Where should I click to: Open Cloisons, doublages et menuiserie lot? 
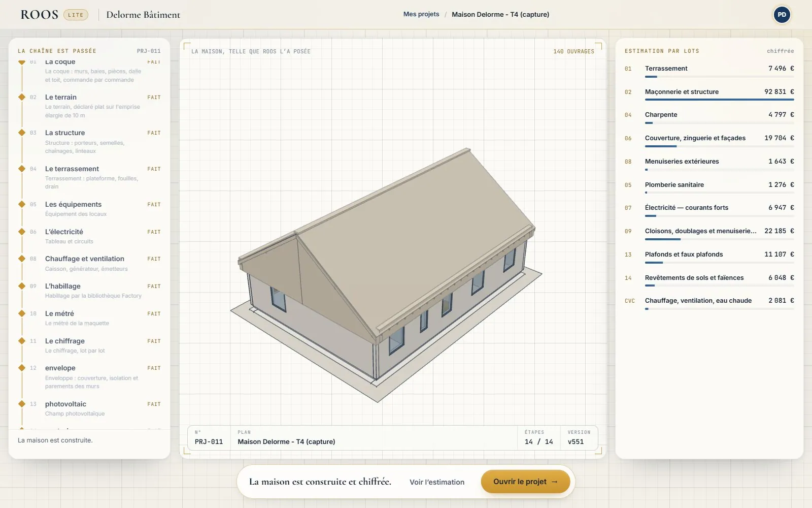[709, 234]
